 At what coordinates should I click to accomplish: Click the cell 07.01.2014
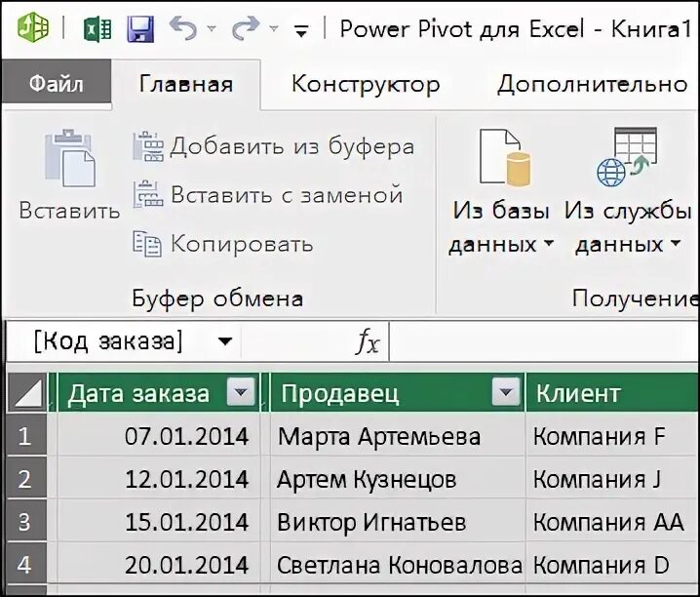pyautogui.click(x=159, y=435)
